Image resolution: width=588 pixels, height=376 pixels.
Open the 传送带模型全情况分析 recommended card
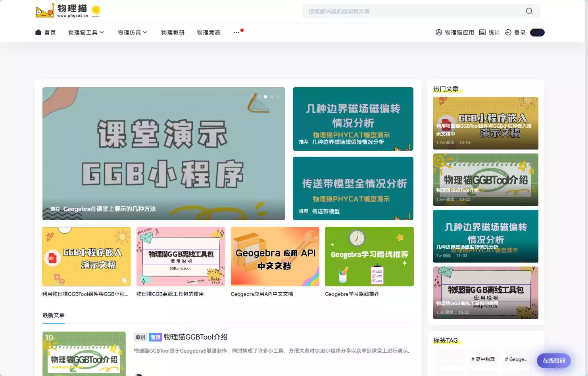pos(353,188)
